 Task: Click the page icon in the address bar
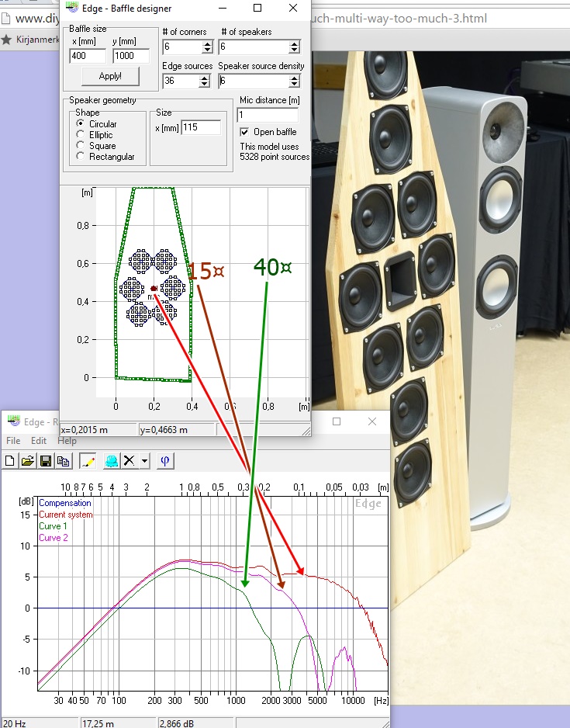[x=5, y=19]
